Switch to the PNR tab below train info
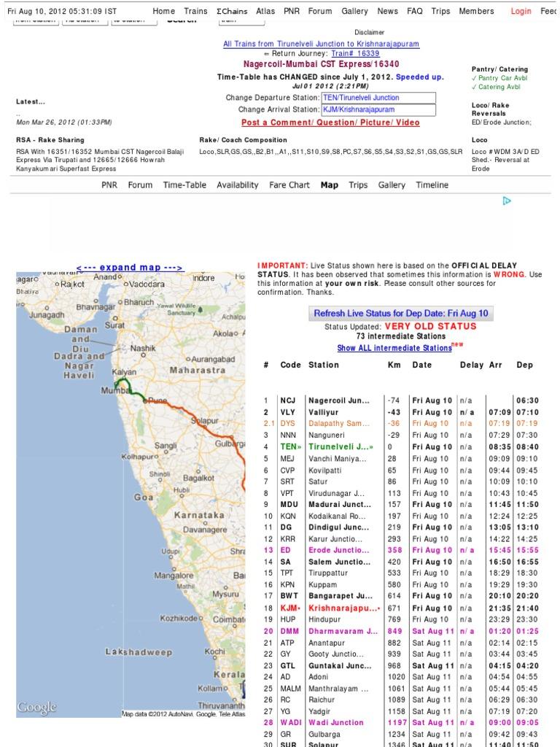Image resolution: width=560 pixels, height=747 pixels. point(109,185)
